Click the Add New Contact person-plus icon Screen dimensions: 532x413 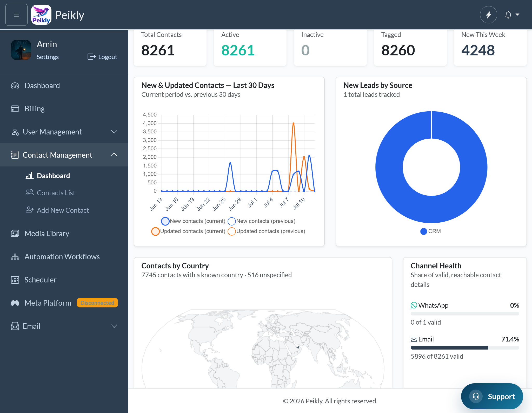pos(30,210)
